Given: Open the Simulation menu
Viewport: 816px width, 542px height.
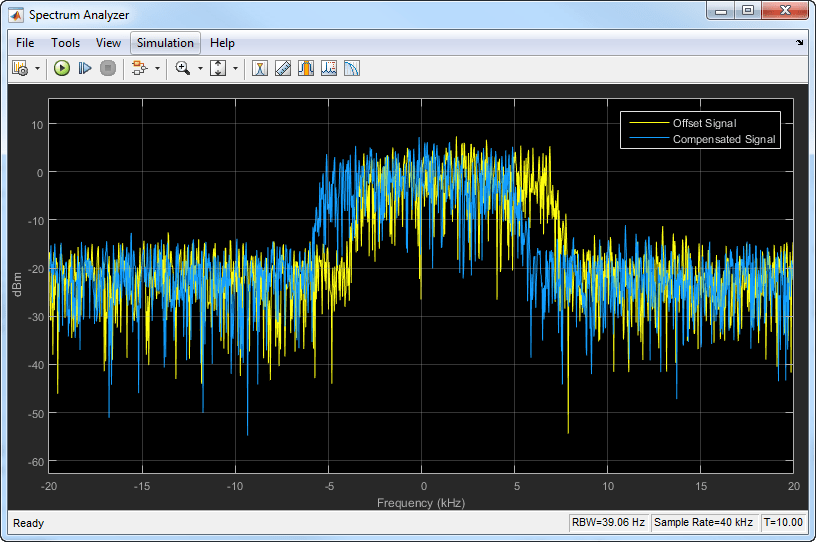Looking at the screenshot, I should (x=165, y=43).
